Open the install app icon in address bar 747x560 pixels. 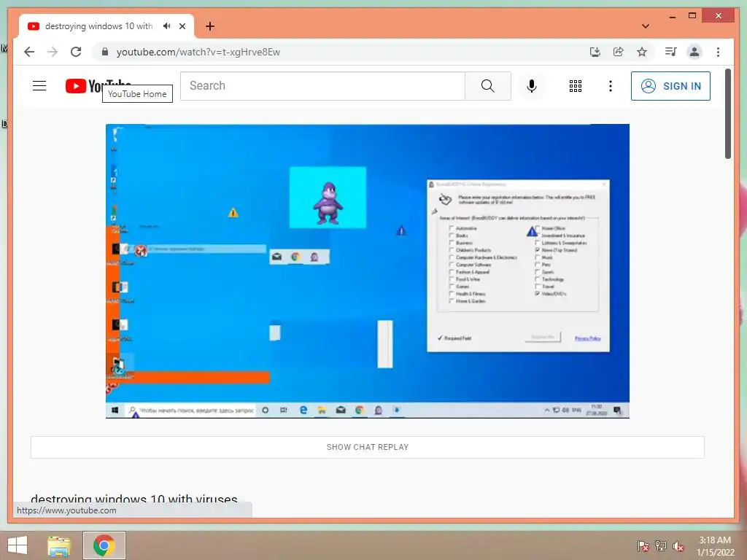(x=595, y=52)
